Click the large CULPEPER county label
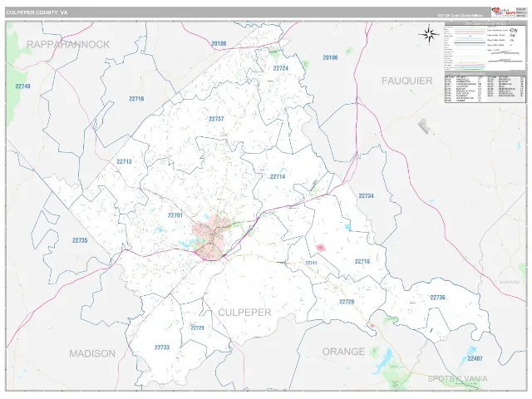The width and height of the screenshot is (532, 399). tap(244, 313)
